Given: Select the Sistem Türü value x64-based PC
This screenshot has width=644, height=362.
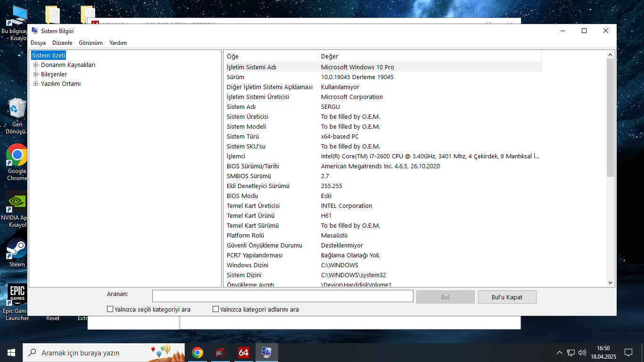Looking at the screenshot, I should (x=340, y=136).
